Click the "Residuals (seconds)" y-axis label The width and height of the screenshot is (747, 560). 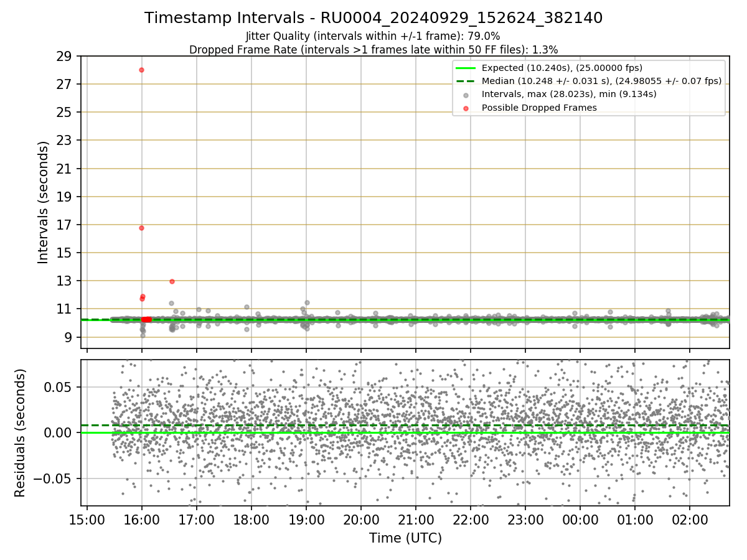click(20, 433)
